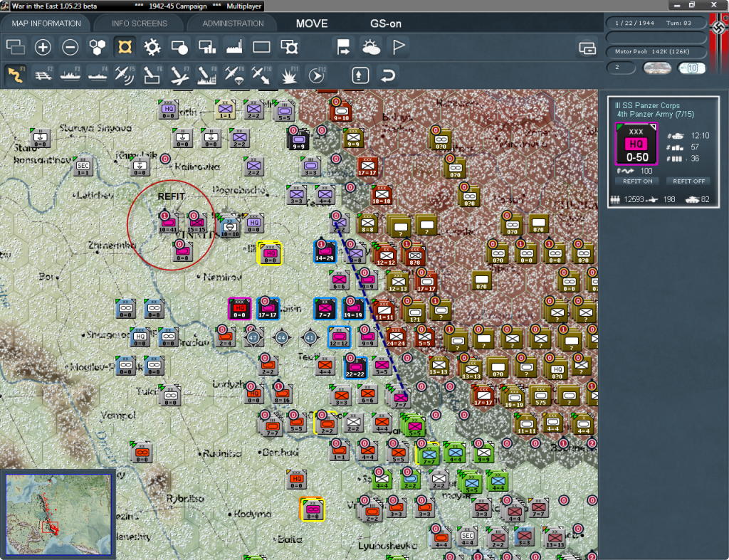729x560 pixels.
Task: Select the F3 ship mode icon
Action: coord(70,75)
